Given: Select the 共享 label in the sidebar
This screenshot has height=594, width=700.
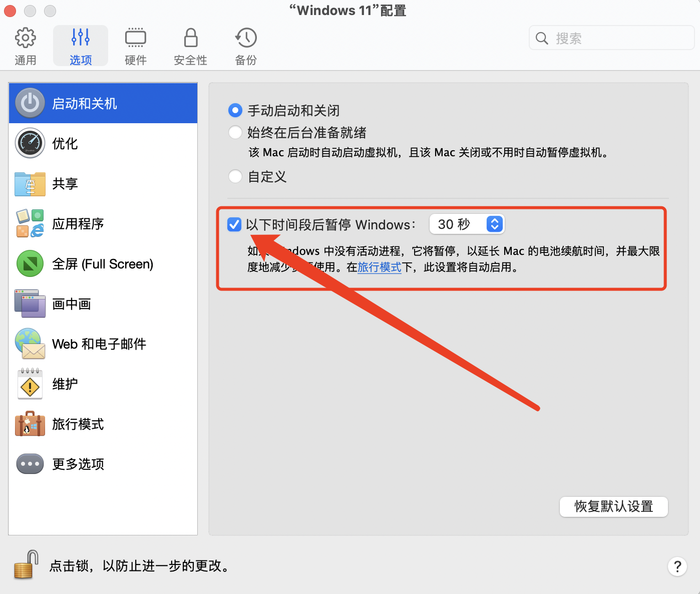Looking at the screenshot, I should pos(65,184).
